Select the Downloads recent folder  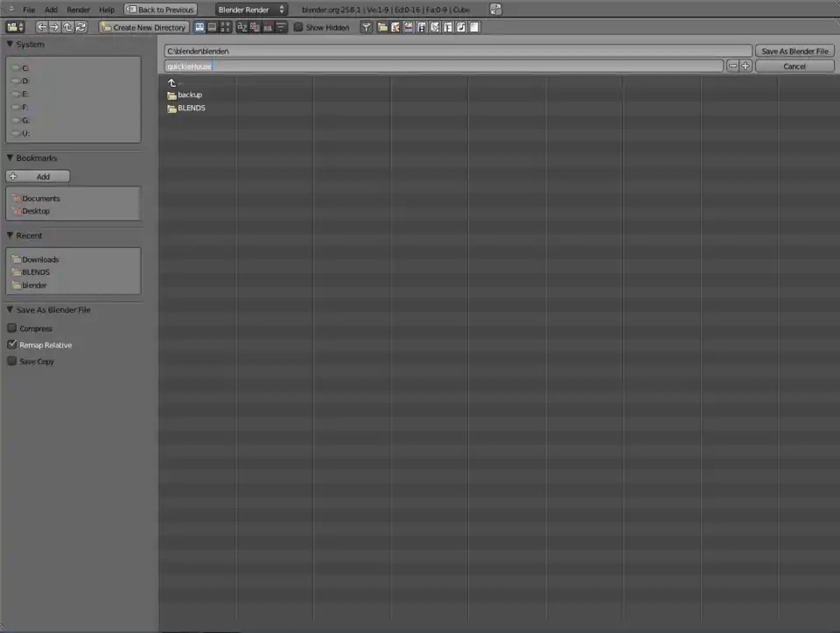pos(40,259)
